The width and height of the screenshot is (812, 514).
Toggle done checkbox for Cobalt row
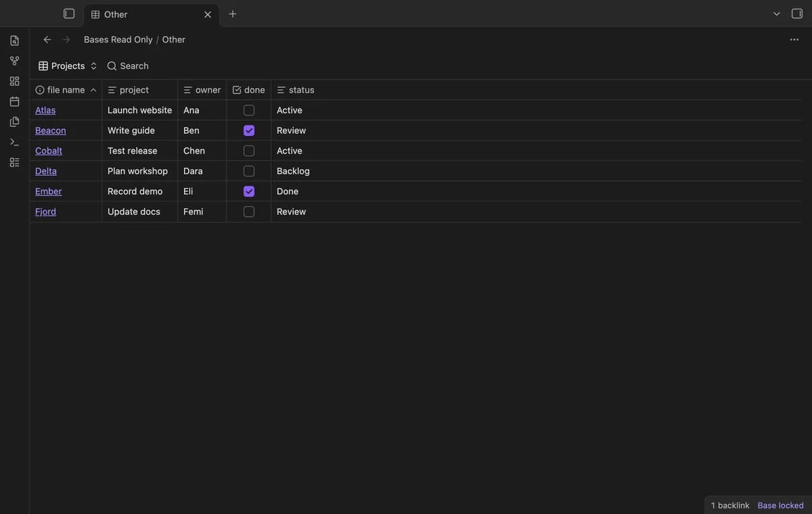pyautogui.click(x=249, y=151)
